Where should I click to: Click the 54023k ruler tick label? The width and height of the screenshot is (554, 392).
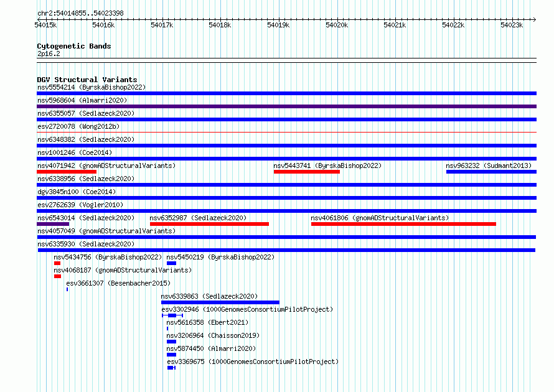(x=512, y=25)
